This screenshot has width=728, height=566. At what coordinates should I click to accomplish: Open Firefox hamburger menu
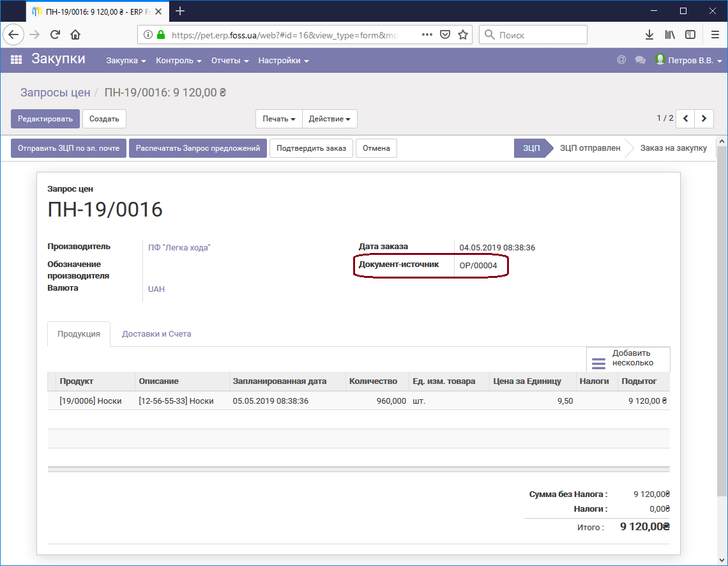tap(715, 34)
